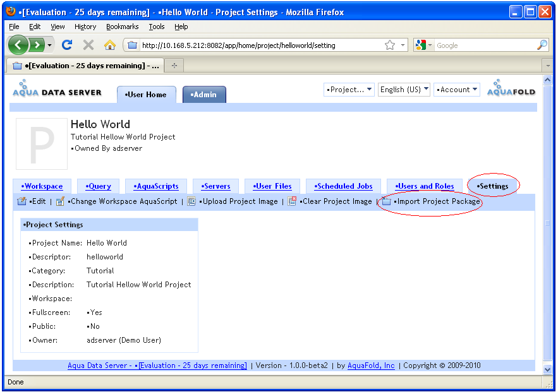558x392 pixels.
Task: Click the address bar URL
Action: 238,45
